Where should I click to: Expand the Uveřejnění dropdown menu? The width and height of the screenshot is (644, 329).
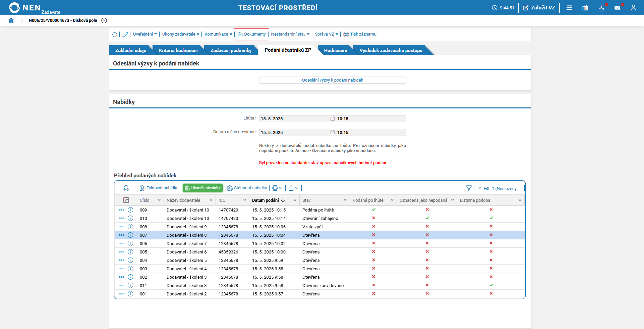[x=145, y=34]
